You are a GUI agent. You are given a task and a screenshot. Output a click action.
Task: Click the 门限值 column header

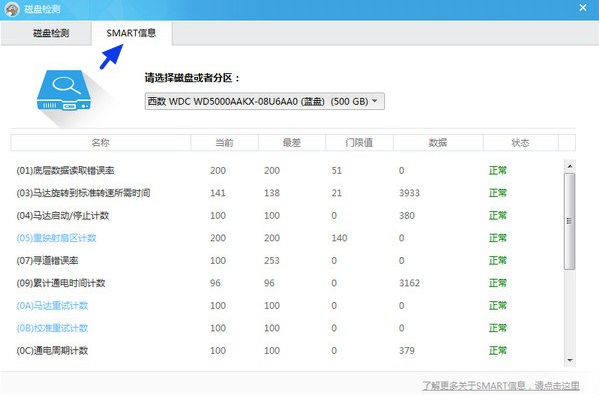click(x=359, y=143)
